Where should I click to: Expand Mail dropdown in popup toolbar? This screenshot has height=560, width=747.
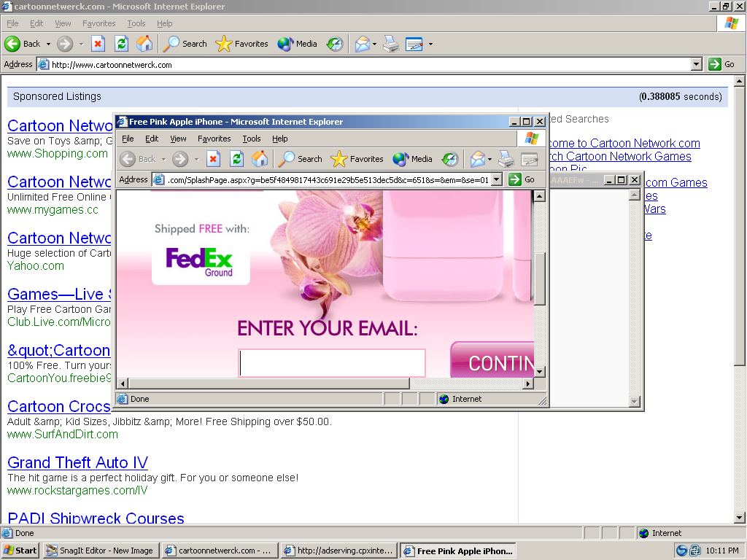489,159
